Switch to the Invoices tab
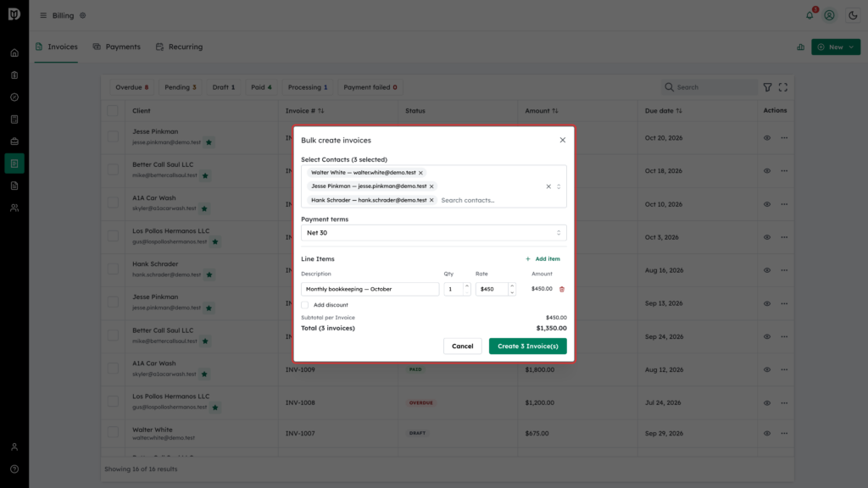868x488 pixels. click(x=56, y=47)
